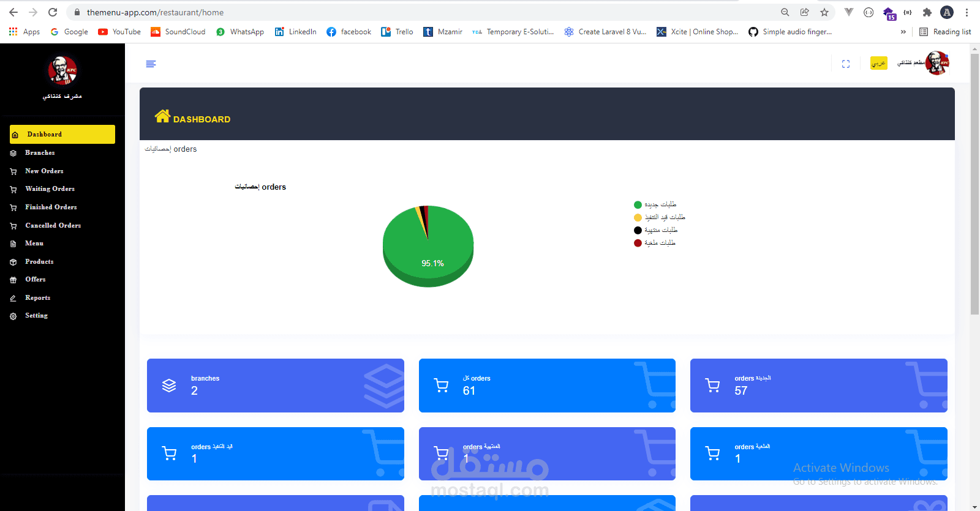The width and height of the screenshot is (980, 511).
Task: Bookmark this page with the star icon
Action: point(824,12)
